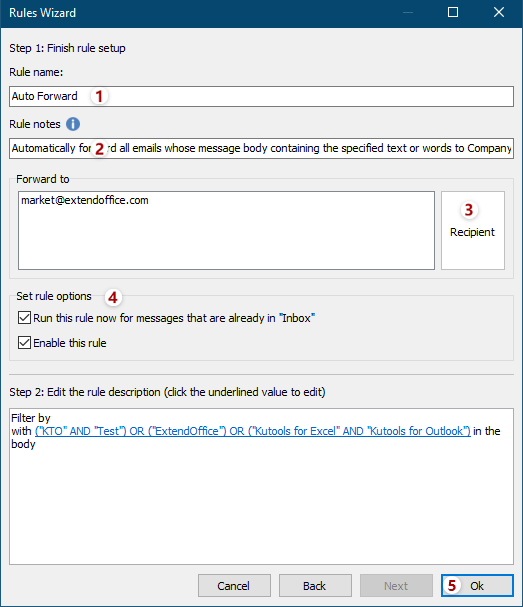Toggle Run this rule now for Inbox messages

24,318
